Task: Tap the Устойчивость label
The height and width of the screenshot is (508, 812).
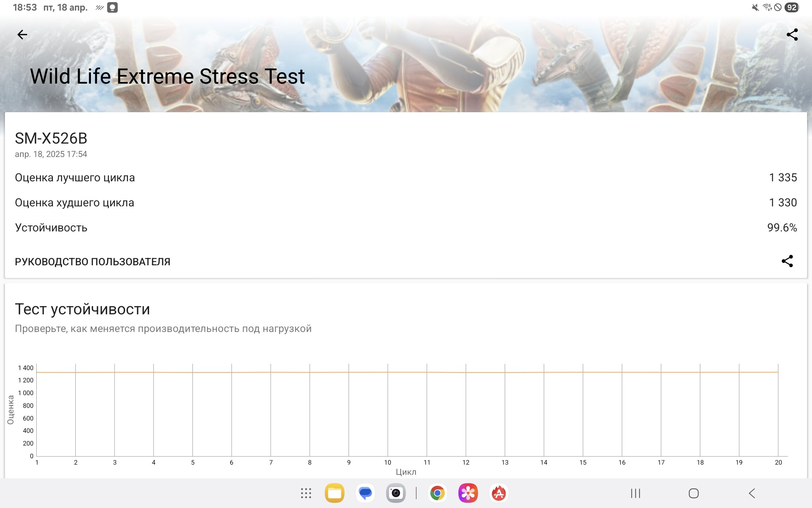Action: [x=51, y=228]
